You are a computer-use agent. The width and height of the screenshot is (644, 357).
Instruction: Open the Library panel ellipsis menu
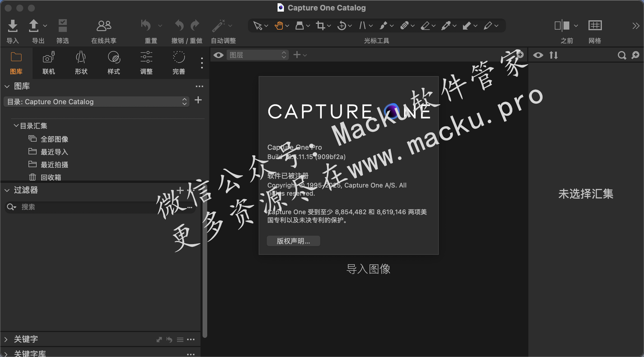tap(199, 86)
